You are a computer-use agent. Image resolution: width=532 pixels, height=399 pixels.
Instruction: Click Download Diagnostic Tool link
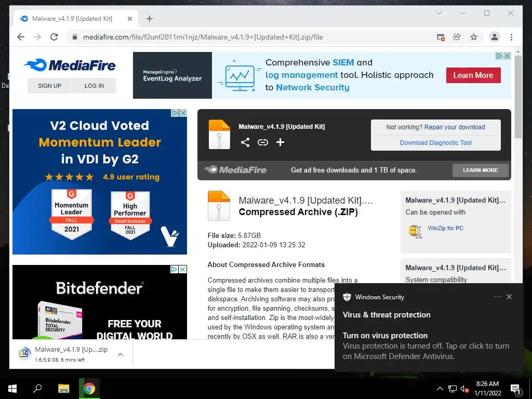[436, 143]
